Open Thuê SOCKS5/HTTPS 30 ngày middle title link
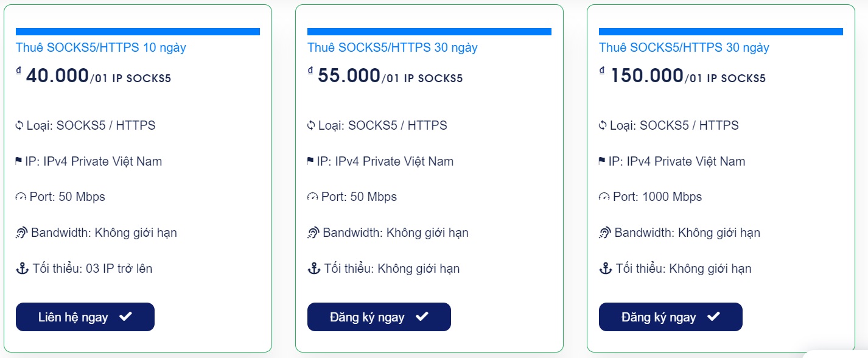This screenshot has height=358, width=868. (x=392, y=47)
